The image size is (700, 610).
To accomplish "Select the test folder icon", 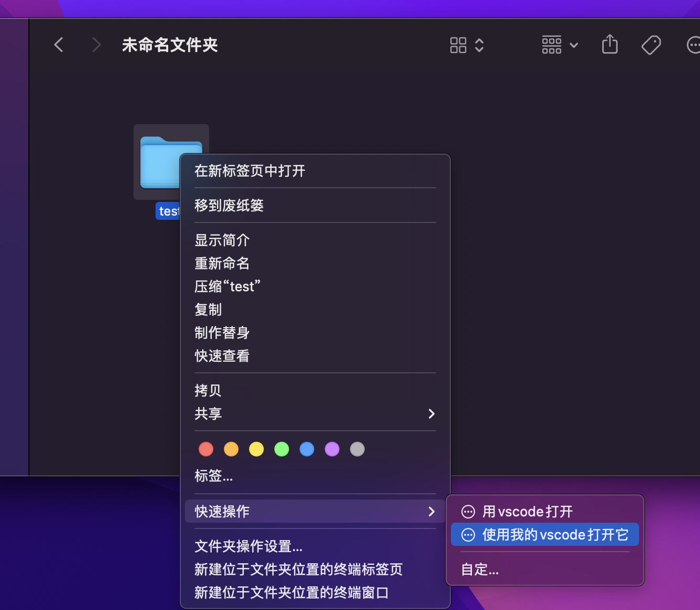I will 160,162.
